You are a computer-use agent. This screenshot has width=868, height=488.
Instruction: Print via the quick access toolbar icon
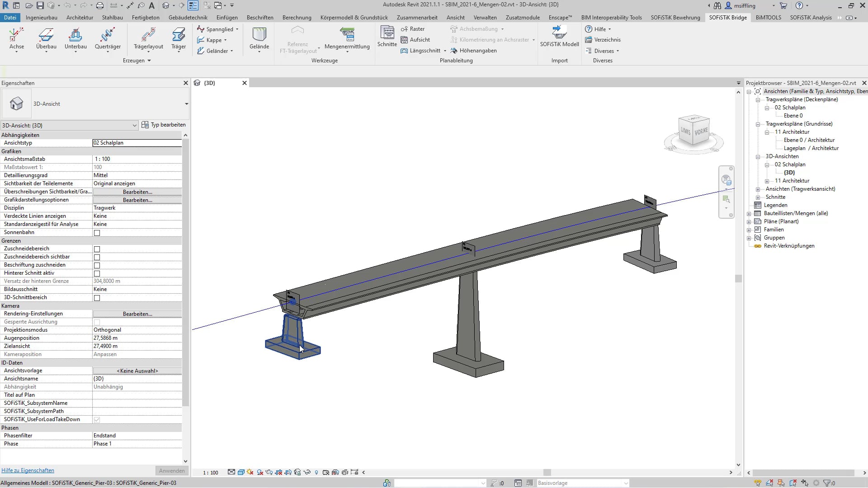pos(100,5)
